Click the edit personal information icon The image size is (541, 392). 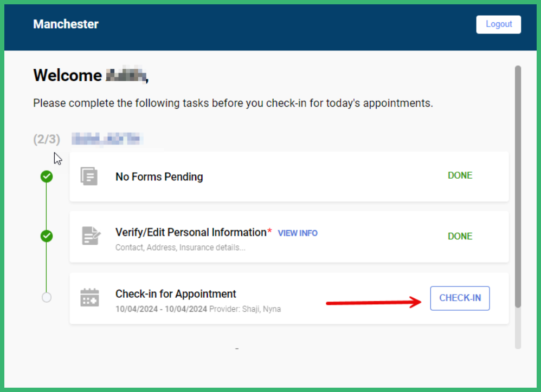(91, 236)
